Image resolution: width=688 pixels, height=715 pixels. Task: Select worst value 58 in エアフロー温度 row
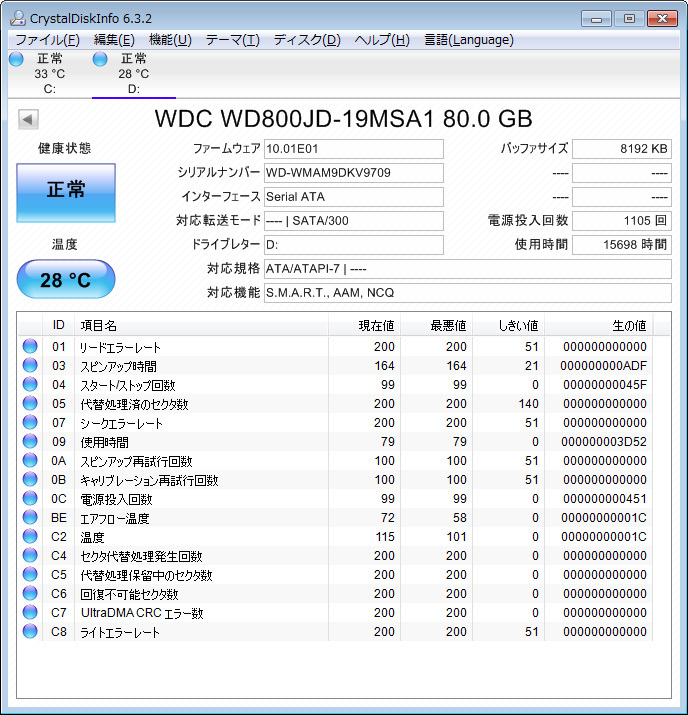(x=460, y=518)
